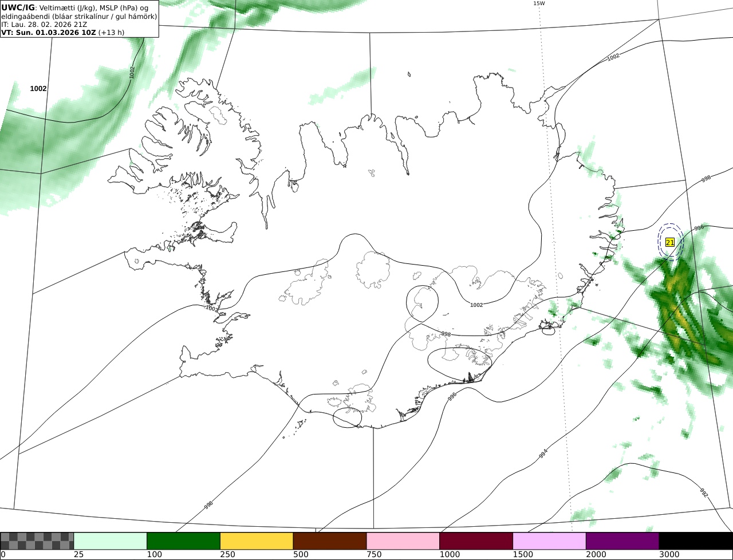Click the 992 isobar label
Image resolution: width=733 pixels, height=560 pixels.
pos(704,492)
